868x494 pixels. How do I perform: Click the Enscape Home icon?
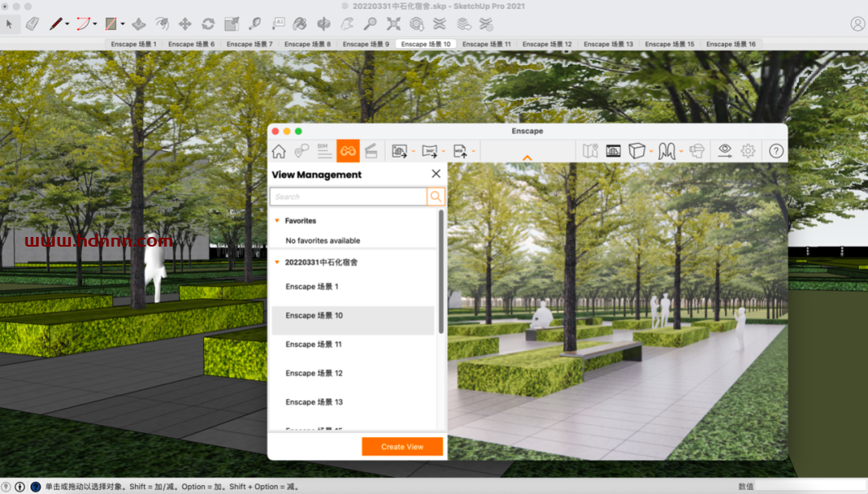pyautogui.click(x=279, y=151)
